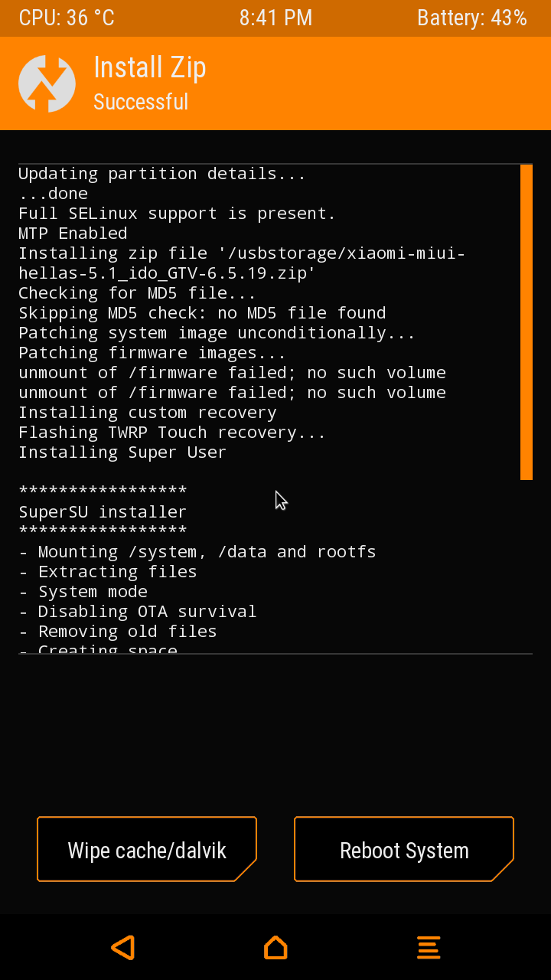Click the 'MTP Enabled' log line

coord(73,234)
